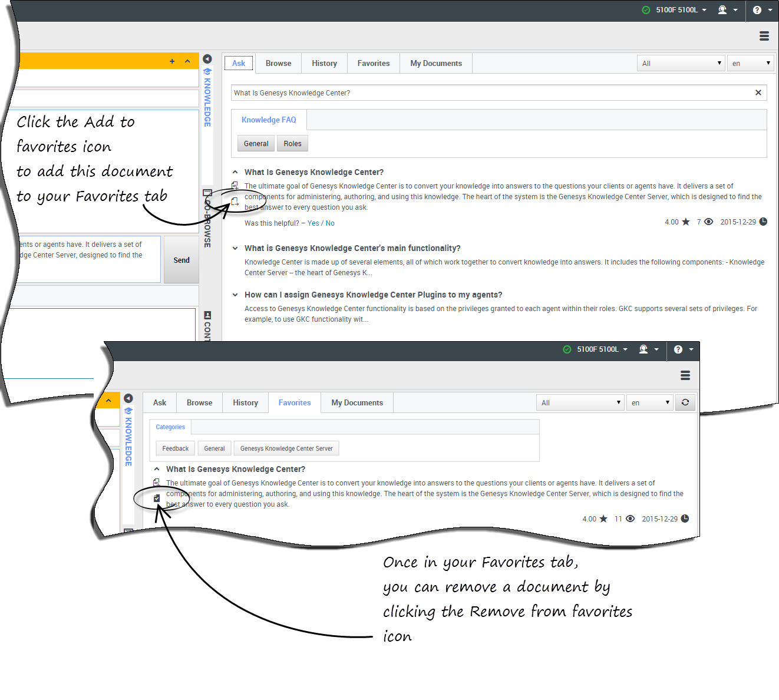This screenshot has width=779, height=700.
Task: Expand 'Knowledge Center's main functionality' question
Action: (235, 248)
